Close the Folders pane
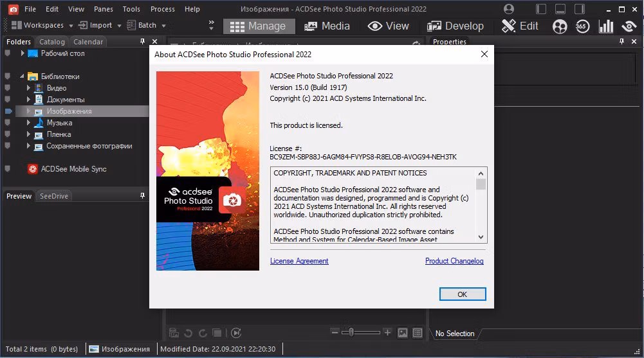The width and height of the screenshot is (644, 358). point(155,41)
